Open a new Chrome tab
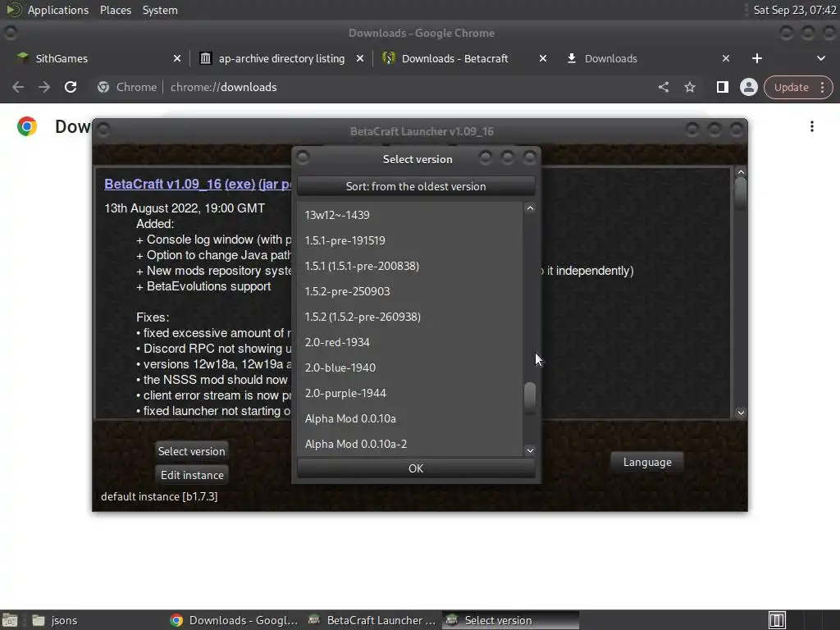The width and height of the screenshot is (840, 630). [757, 58]
